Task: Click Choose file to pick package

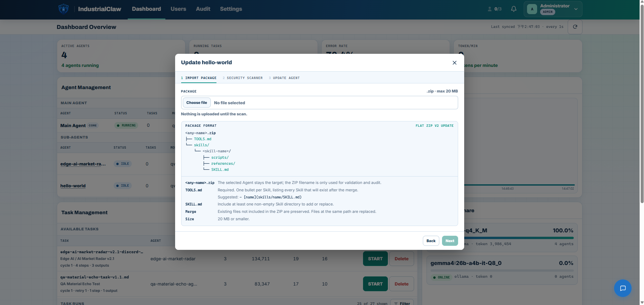Action: click(x=197, y=103)
